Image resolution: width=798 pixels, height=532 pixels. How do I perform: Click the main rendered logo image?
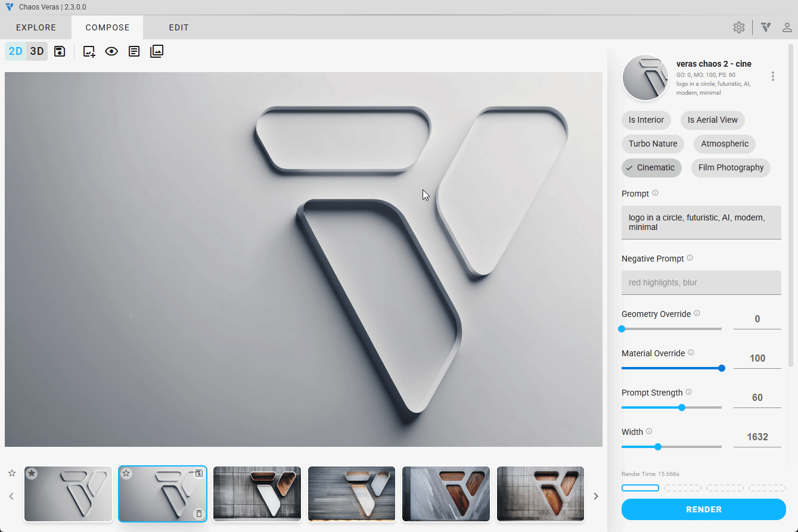pyautogui.click(x=303, y=259)
